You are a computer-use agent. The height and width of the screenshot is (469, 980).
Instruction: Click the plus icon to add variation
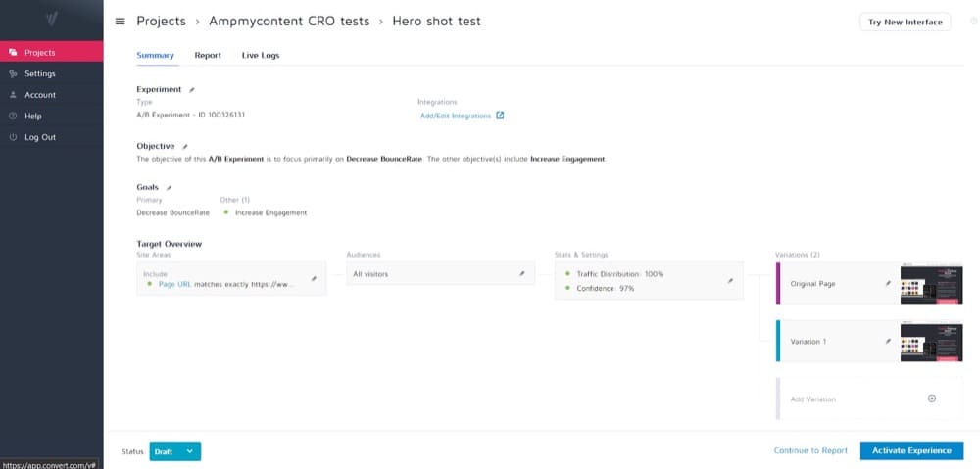click(x=931, y=399)
